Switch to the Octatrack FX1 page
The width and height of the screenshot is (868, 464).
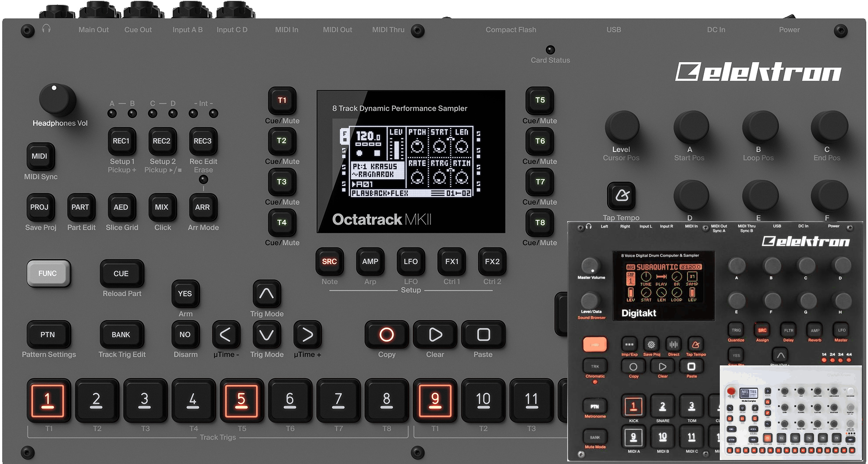(452, 262)
